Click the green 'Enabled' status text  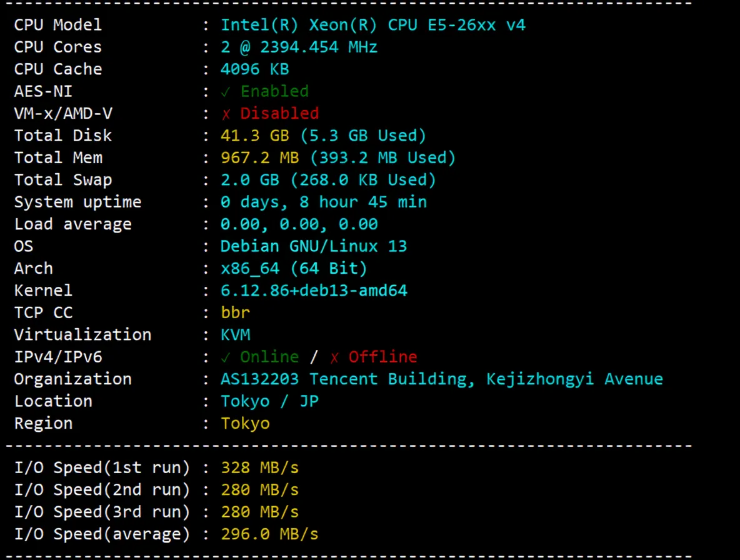[274, 91]
